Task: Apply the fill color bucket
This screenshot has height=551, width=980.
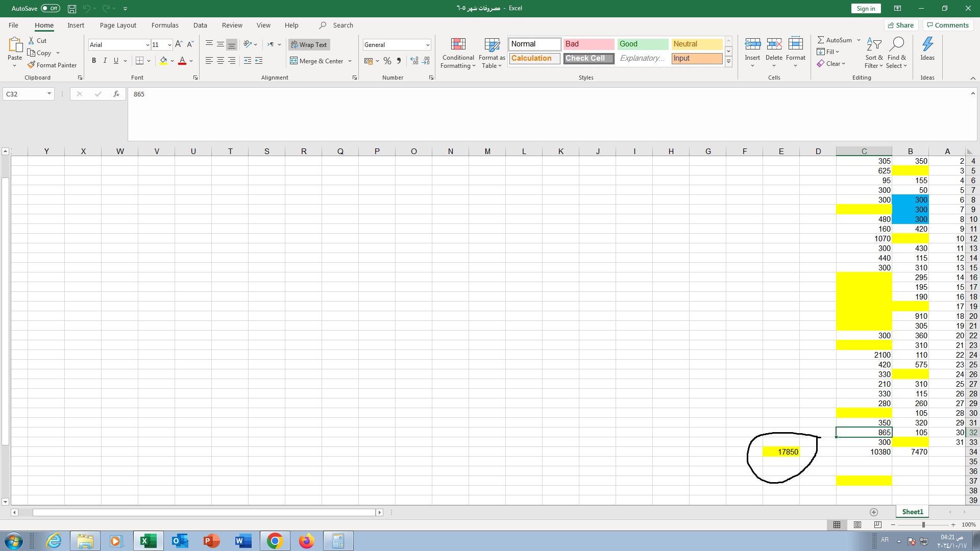Action: pyautogui.click(x=163, y=61)
